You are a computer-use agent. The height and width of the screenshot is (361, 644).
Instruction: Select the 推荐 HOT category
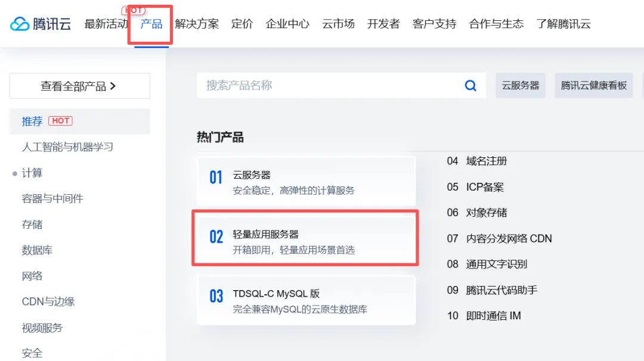click(x=80, y=121)
